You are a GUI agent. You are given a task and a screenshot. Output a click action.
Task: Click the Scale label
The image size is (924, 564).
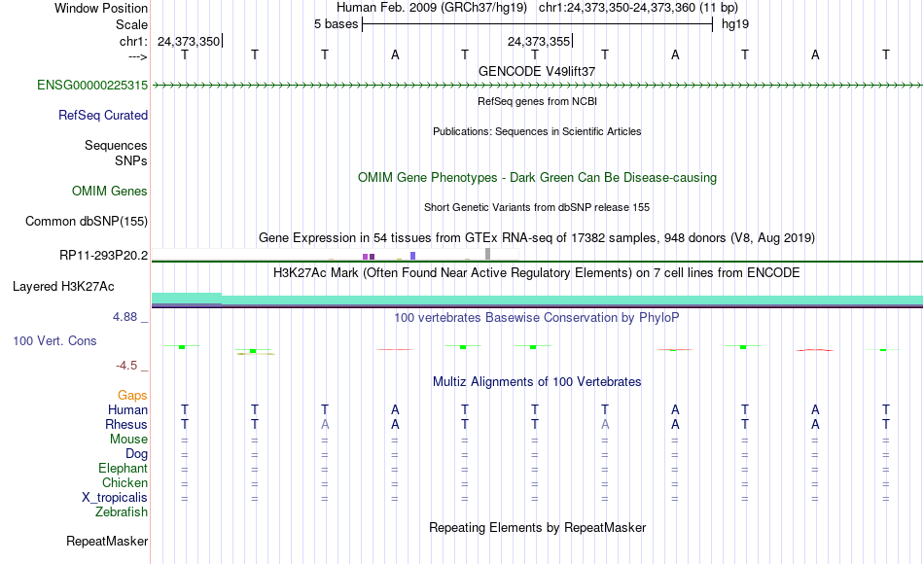(x=132, y=24)
